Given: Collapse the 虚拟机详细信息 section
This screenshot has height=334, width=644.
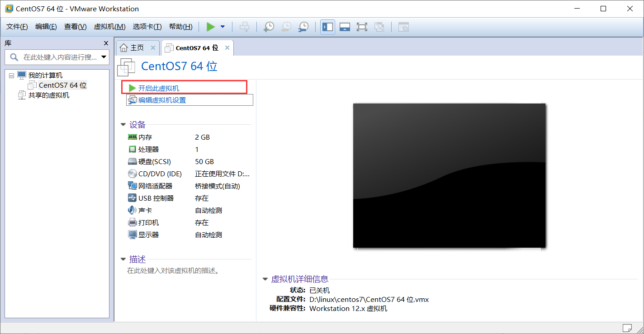Looking at the screenshot, I should click(265, 279).
